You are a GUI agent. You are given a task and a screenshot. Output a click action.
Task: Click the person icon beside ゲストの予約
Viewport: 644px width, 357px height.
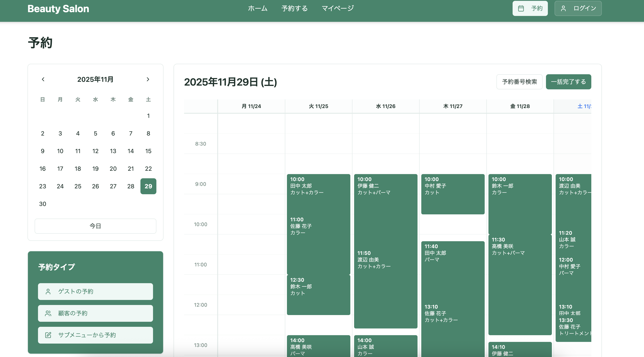point(48,292)
